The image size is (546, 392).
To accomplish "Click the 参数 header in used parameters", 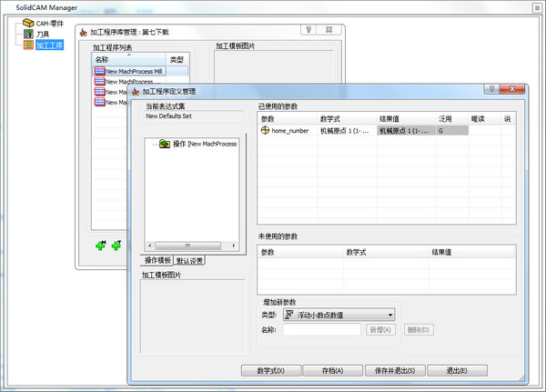I will point(288,119).
